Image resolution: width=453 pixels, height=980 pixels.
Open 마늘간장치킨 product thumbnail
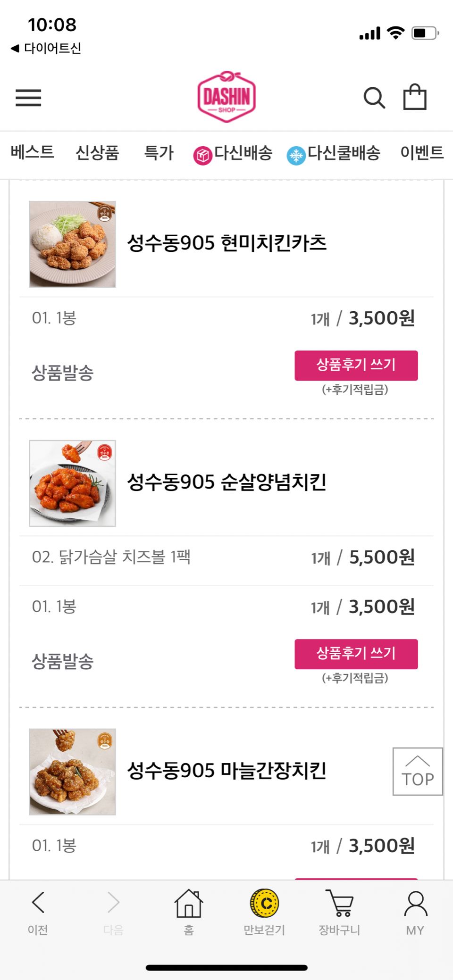[73, 772]
